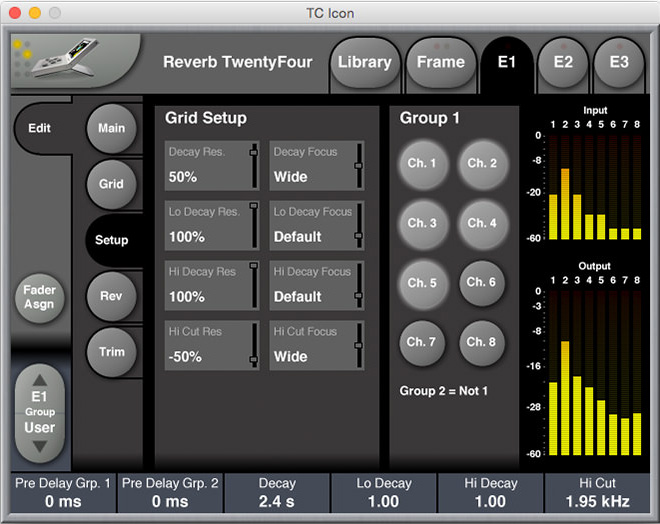Viewport: 660px width, 524px height.
Task: Select Pre Delay Grp. 2 fader cell
Action: [170, 493]
